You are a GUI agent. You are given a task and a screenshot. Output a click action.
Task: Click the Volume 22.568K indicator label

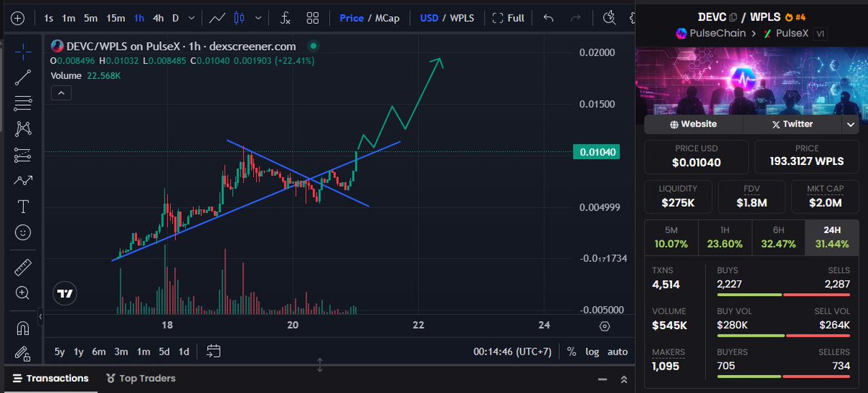tap(85, 75)
